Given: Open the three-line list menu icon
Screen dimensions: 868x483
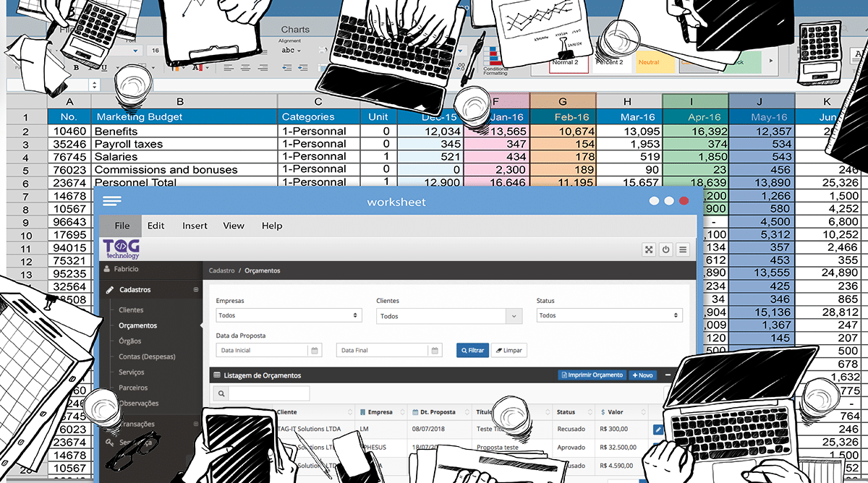Looking at the screenshot, I should point(683,249).
